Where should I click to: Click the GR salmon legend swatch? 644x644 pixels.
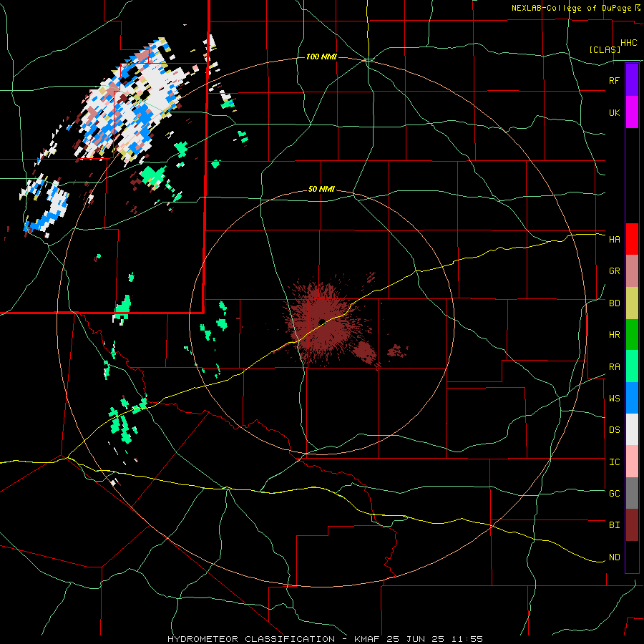point(632,271)
